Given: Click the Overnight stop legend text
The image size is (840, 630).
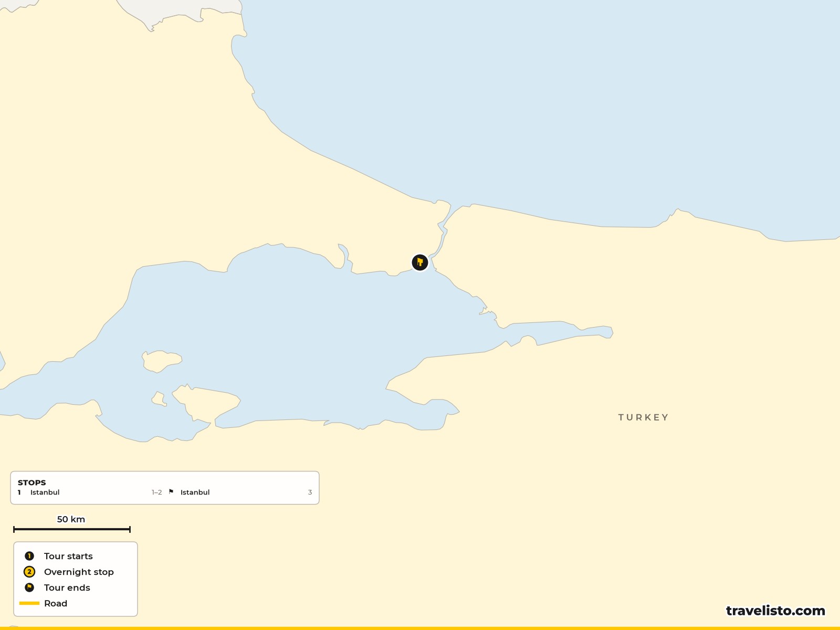Looking at the screenshot, I should (x=79, y=572).
